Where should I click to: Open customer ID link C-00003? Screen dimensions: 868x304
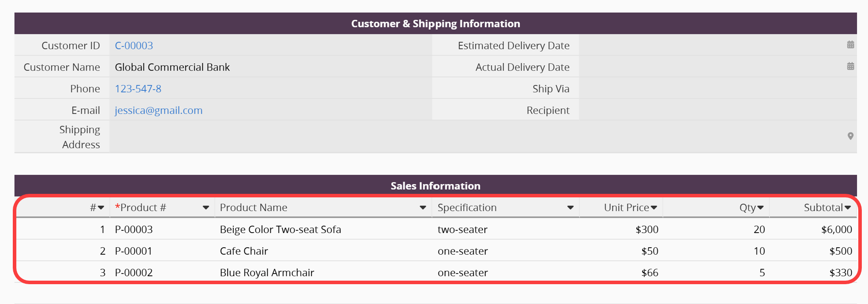click(134, 45)
